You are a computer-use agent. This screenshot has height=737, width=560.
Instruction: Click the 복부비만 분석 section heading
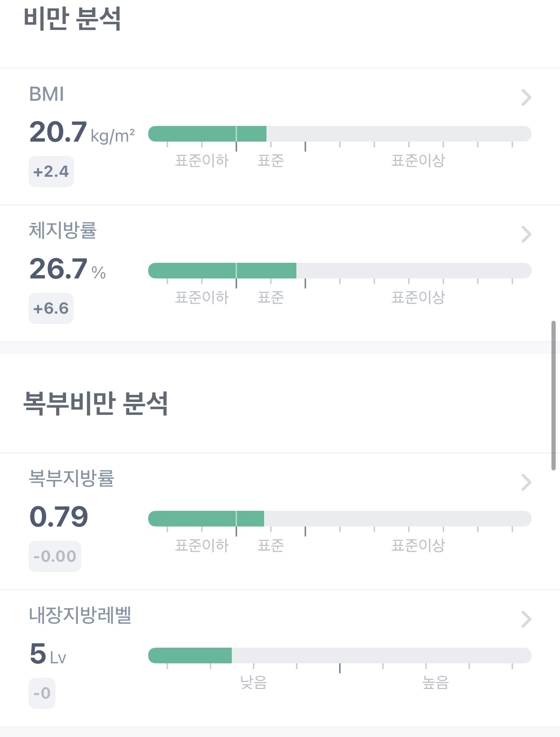tap(95, 403)
